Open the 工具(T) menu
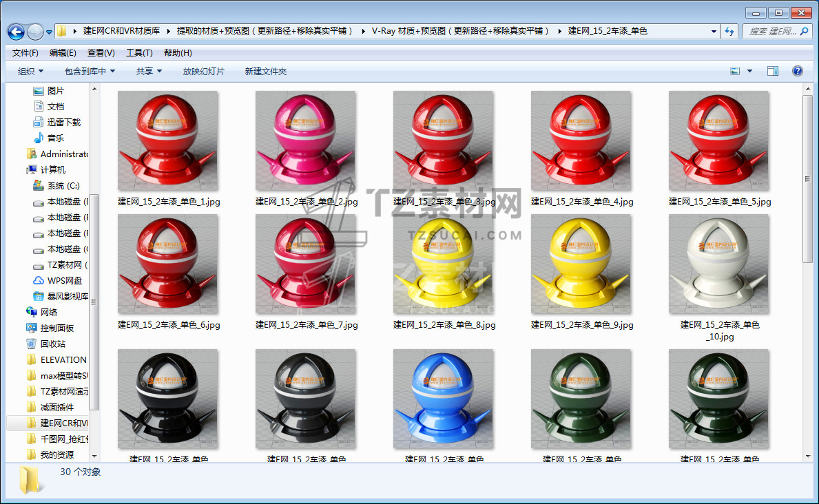 139,53
